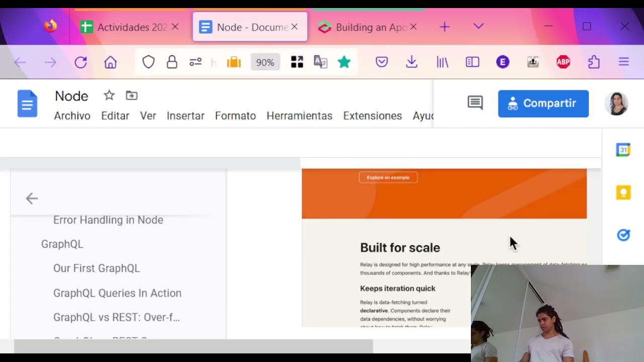Open the Extensiones menu
Screen dimensions: 644x362
[x=372, y=116]
